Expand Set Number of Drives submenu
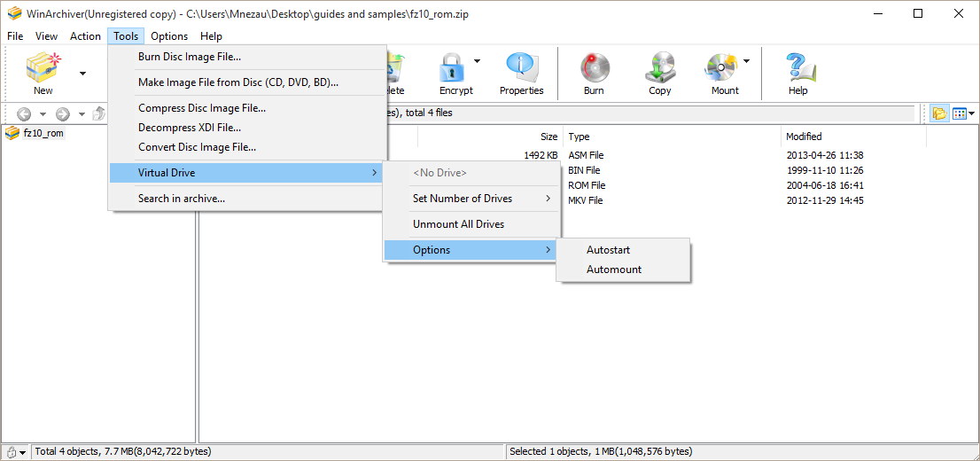Viewport: 980px width, 461px height. pyautogui.click(x=472, y=199)
